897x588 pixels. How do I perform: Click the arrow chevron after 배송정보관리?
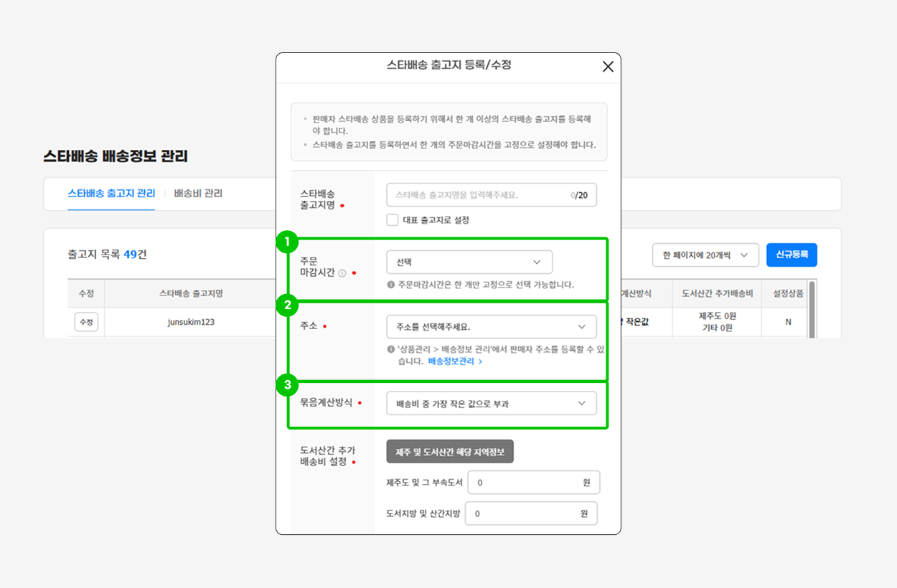pos(480,361)
